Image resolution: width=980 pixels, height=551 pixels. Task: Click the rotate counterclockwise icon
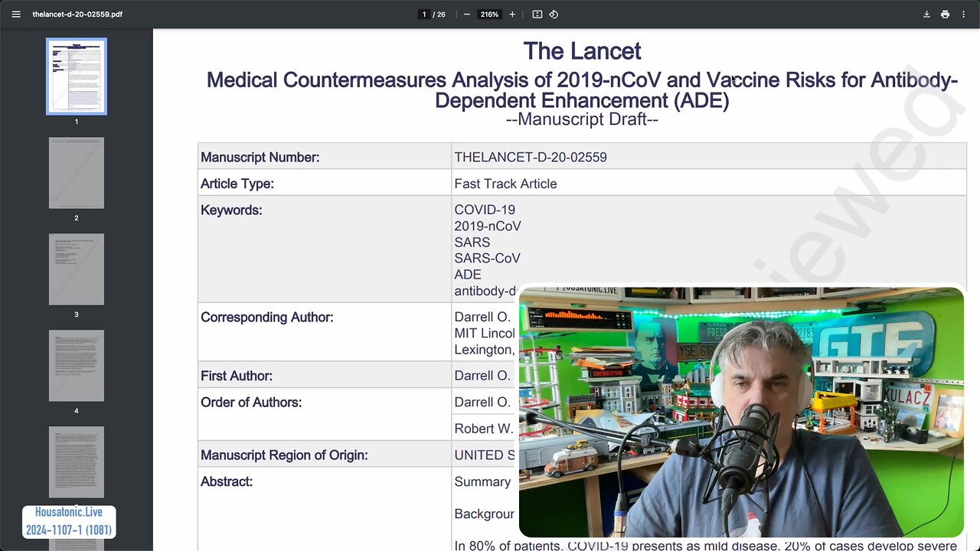(554, 15)
